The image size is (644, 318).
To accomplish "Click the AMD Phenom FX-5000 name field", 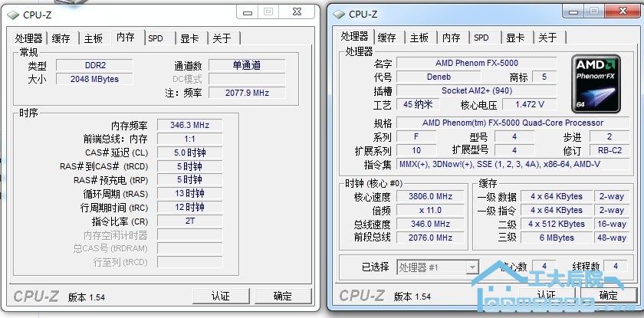I will (476, 63).
